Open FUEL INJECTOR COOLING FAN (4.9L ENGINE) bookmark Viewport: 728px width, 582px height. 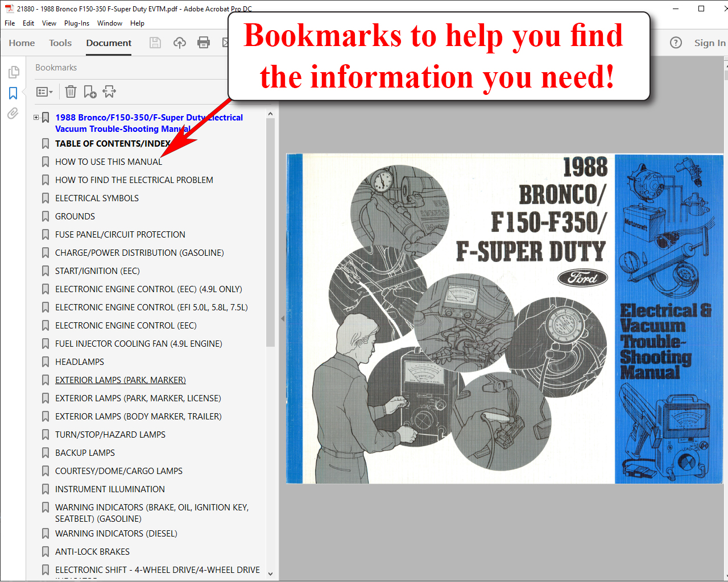pos(139,344)
